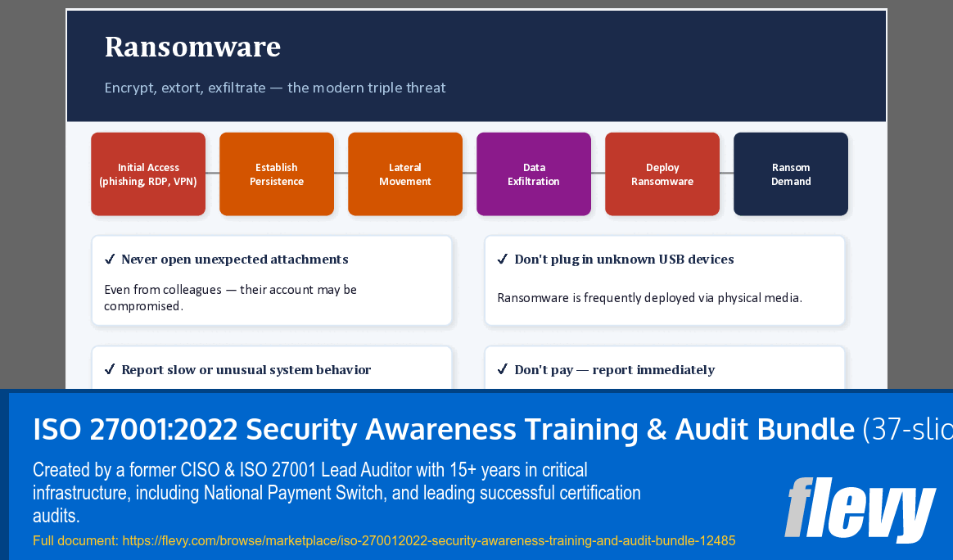Click subtitle 'Encrypt, extort, exfiltrate' text
This screenshot has width=953, height=560.
pos(275,88)
